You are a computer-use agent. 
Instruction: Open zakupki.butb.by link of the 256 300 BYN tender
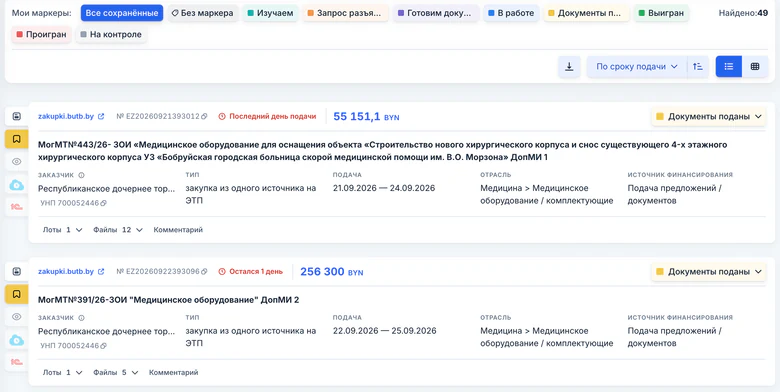(71, 272)
